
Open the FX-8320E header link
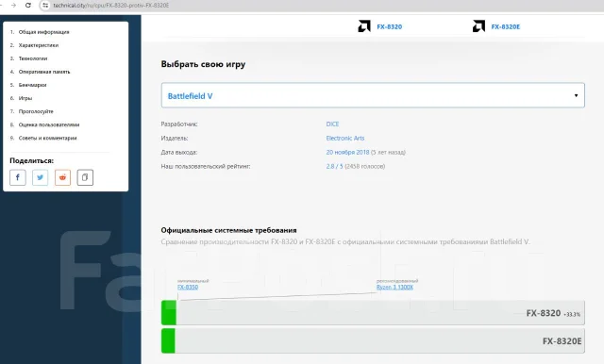(506, 26)
